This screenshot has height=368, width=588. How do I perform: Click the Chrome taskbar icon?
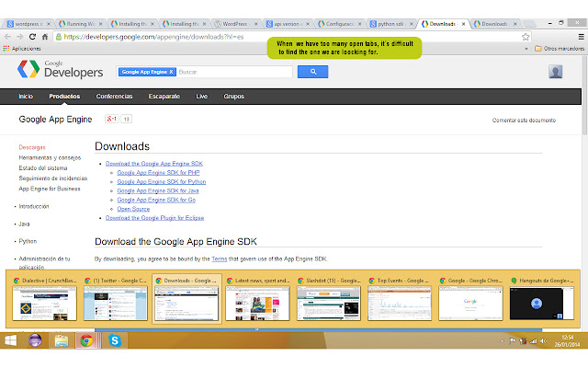[86, 340]
